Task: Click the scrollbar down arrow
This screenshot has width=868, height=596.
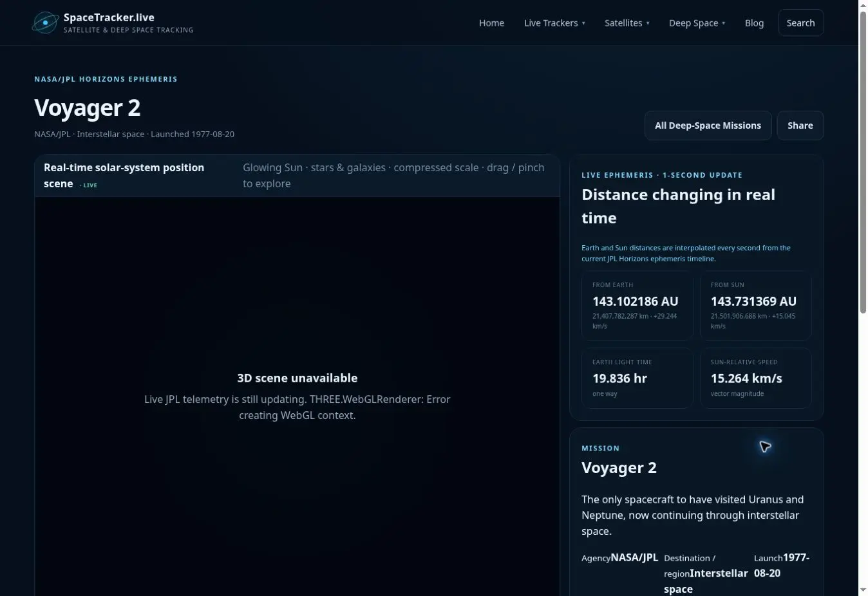Action: [x=863, y=590]
